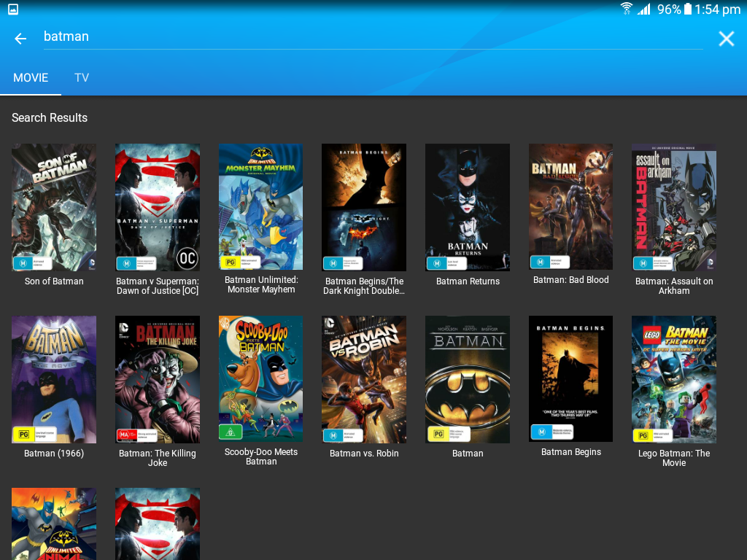Click the M rating badge on Assault on Arkham
The image size is (747, 560).
pyautogui.click(x=653, y=262)
